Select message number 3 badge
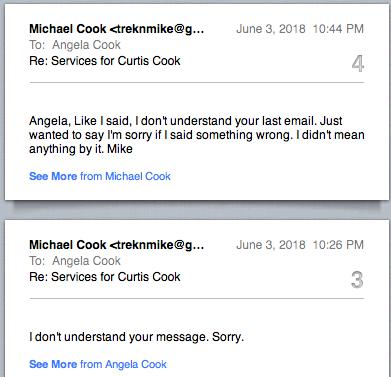Image resolution: width=391 pixels, height=377 pixels. point(357,280)
